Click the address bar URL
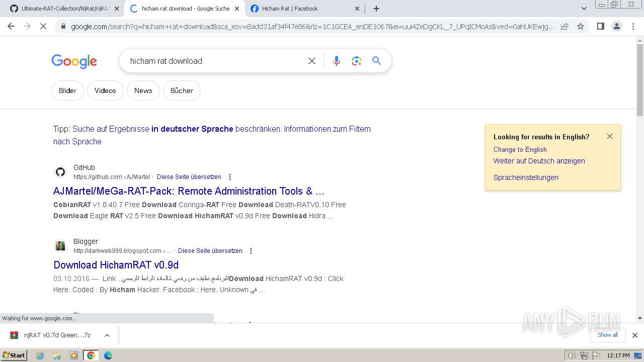Screen dimensions: 644x362 pos(312,27)
